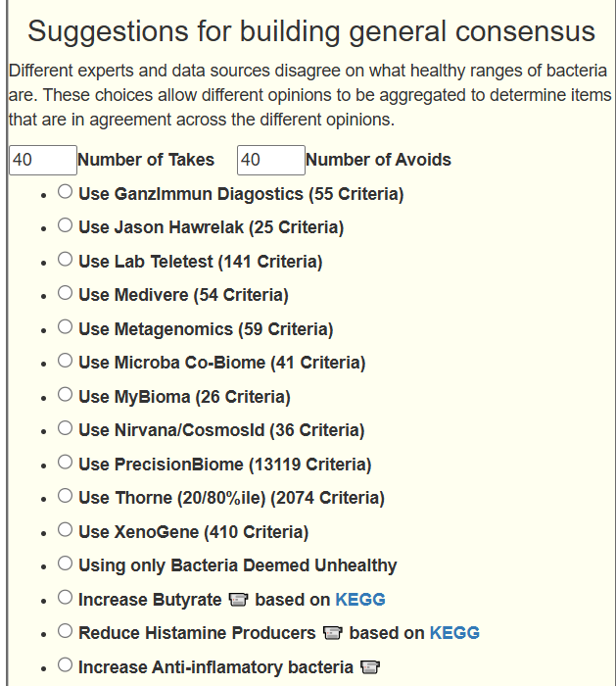Select Use PrecisionBiome (13119 Criteria)
Viewport: 616px width, 686px height.
(x=65, y=463)
